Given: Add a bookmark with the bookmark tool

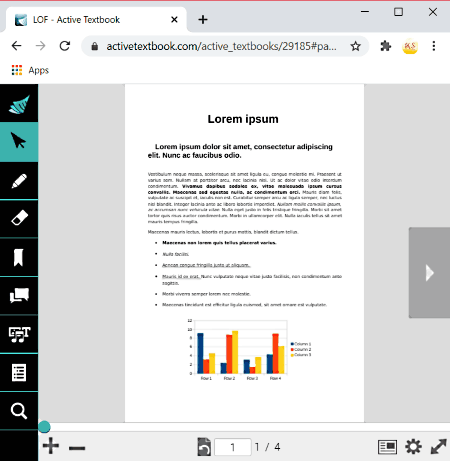Looking at the screenshot, I should (19, 257).
